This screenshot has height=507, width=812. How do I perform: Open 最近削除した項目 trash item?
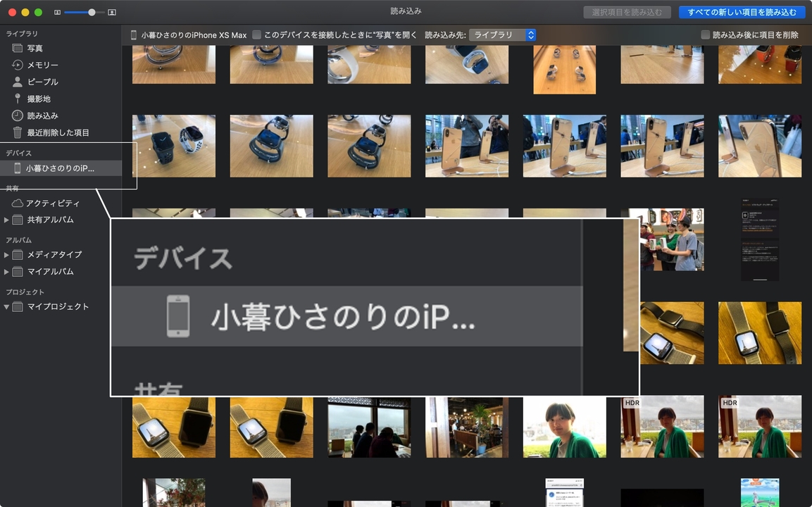pyautogui.click(x=58, y=132)
